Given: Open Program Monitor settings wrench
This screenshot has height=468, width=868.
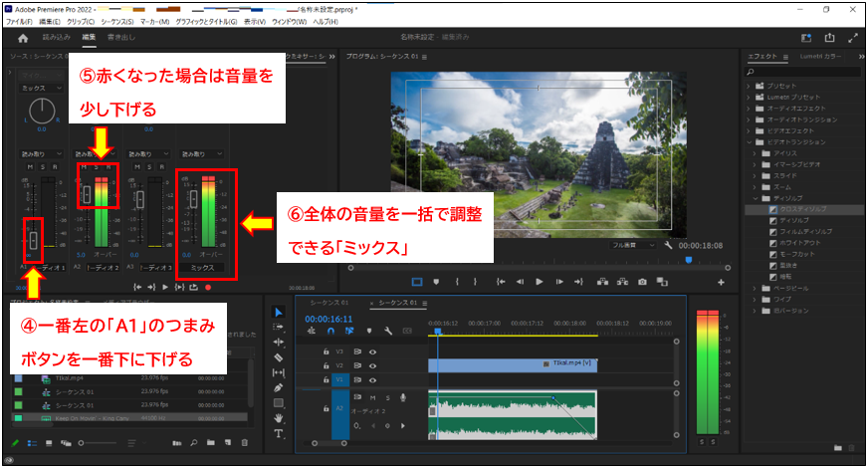Looking at the screenshot, I should point(668,245).
